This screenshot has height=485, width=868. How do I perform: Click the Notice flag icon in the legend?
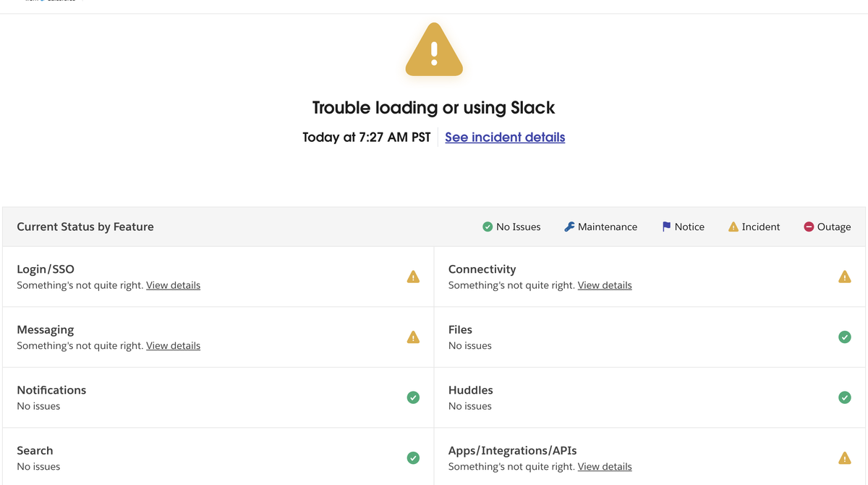click(665, 227)
